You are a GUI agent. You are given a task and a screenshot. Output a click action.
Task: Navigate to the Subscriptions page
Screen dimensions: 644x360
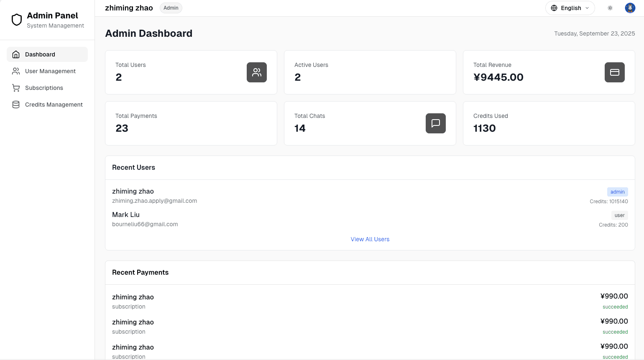[45, 88]
